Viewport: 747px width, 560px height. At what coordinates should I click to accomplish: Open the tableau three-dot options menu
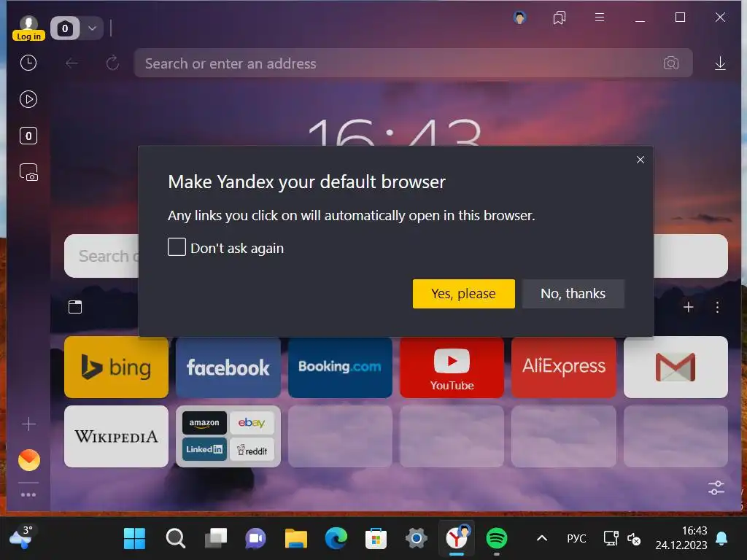pos(717,307)
